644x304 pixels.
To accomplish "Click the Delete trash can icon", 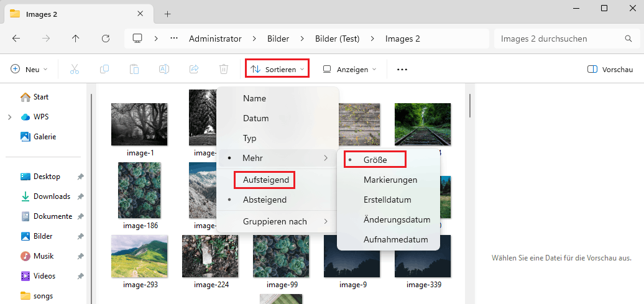I will click(x=224, y=69).
